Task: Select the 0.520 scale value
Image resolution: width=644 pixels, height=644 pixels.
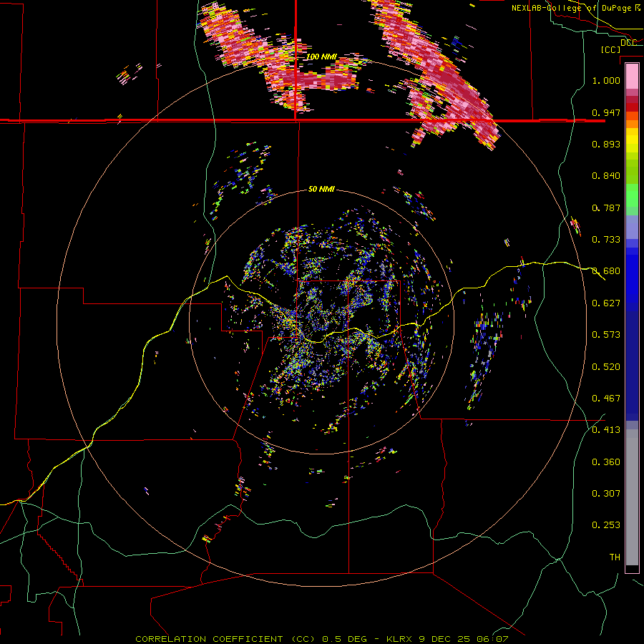Action: pyautogui.click(x=606, y=366)
